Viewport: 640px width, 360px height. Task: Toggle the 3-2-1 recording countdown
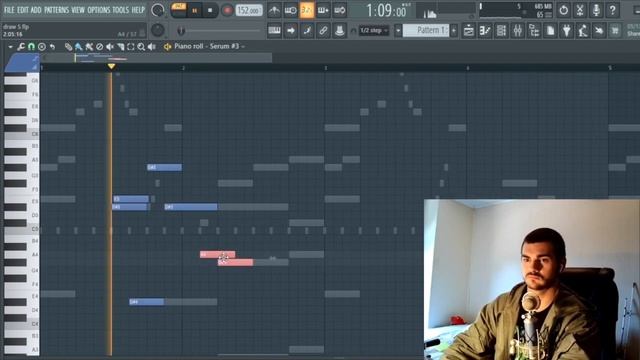307,10
